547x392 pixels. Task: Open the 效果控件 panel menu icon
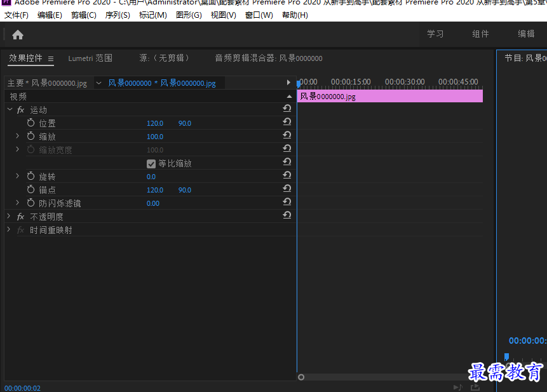pyautogui.click(x=51, y=58)
